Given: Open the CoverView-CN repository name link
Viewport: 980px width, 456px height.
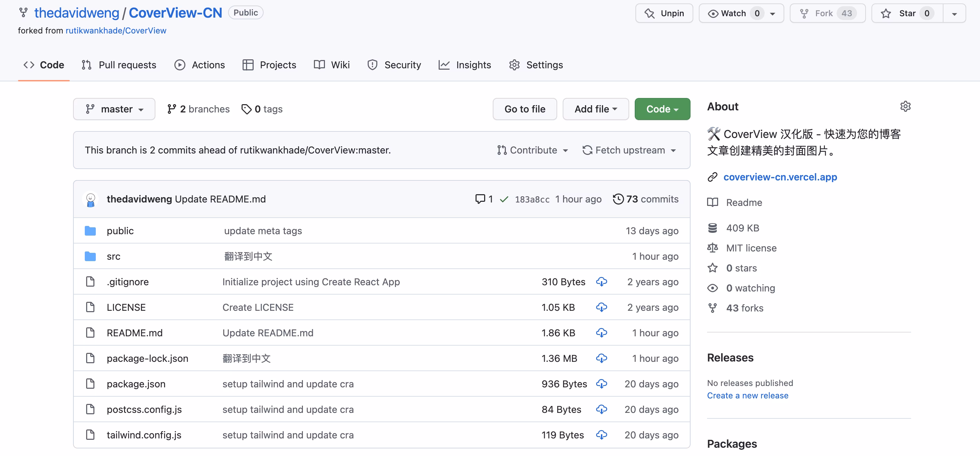Looking at the screenshot, I should coord(175,13).
